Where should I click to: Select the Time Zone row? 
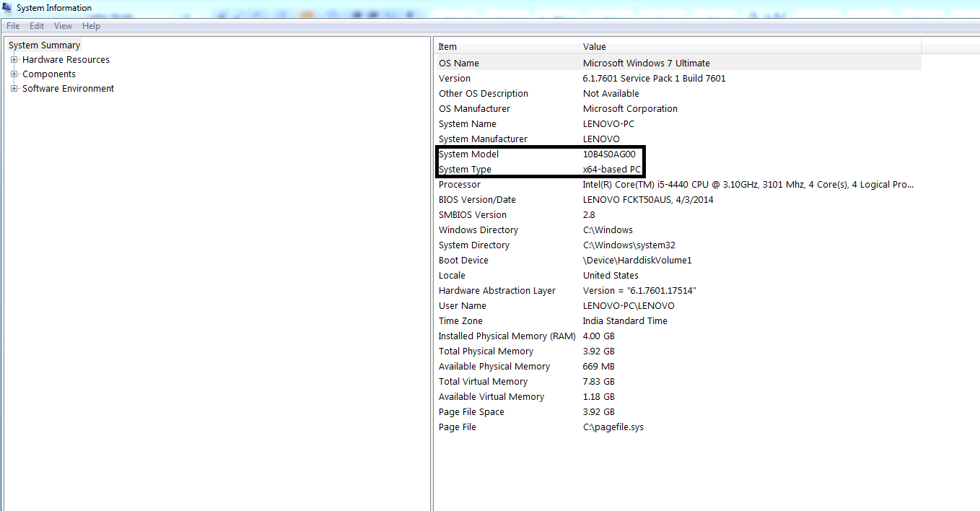click(x=678, y=321)
